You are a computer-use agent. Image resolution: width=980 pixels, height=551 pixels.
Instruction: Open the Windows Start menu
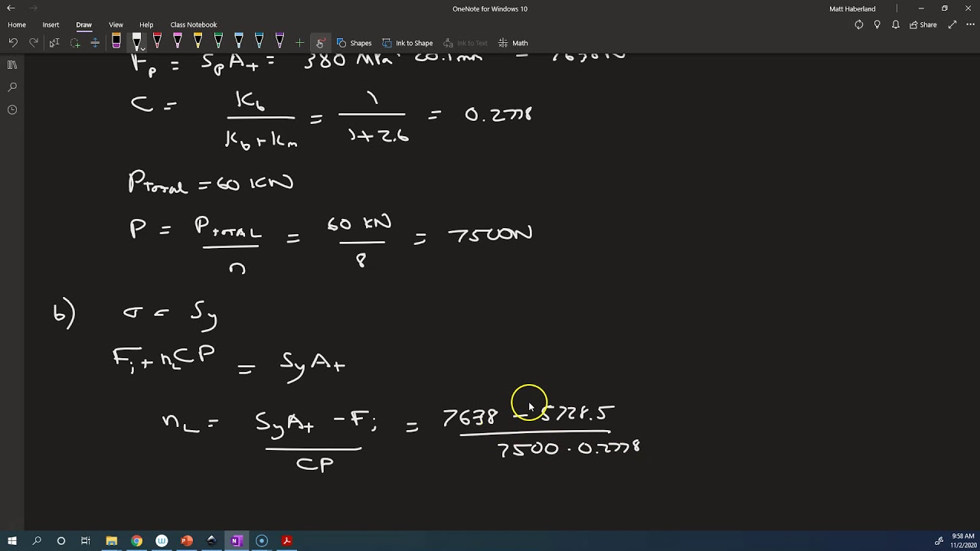click(12, 541)
